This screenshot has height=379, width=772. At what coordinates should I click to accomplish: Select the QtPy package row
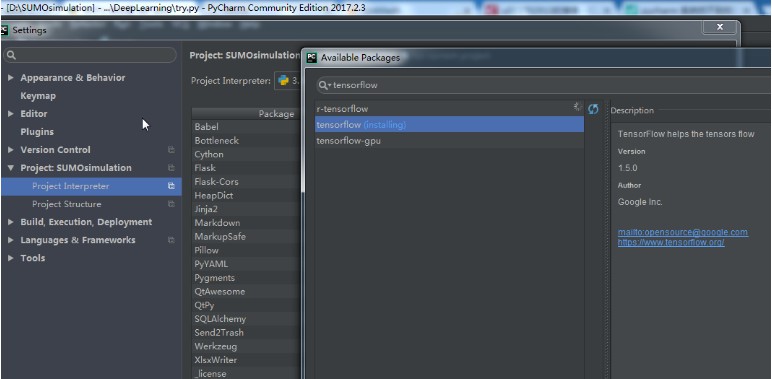point(247,305)
